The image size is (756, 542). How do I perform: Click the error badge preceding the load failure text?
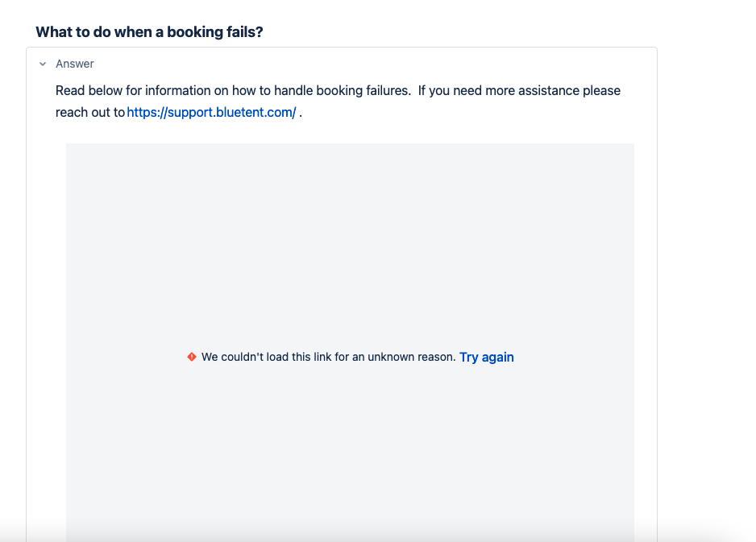pyautogui.click(x=191, y=355)
